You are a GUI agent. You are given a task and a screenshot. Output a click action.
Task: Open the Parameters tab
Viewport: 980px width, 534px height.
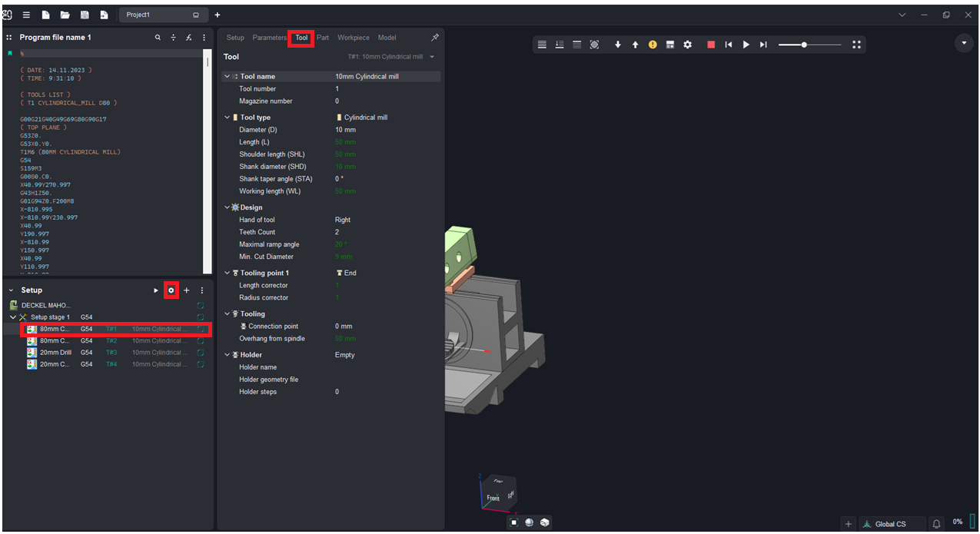[269, 38]
